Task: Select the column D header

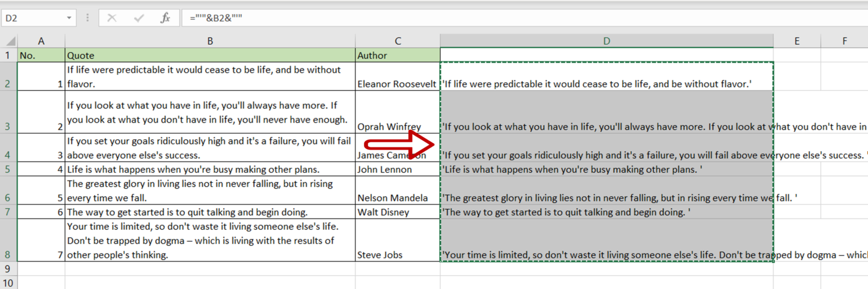Action: point(606,41)
